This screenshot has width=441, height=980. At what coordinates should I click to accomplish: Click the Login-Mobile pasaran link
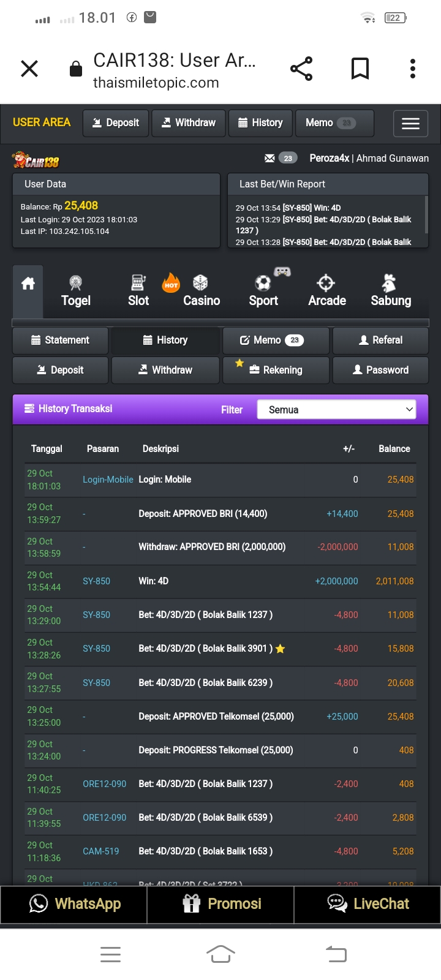coord(108,480)
